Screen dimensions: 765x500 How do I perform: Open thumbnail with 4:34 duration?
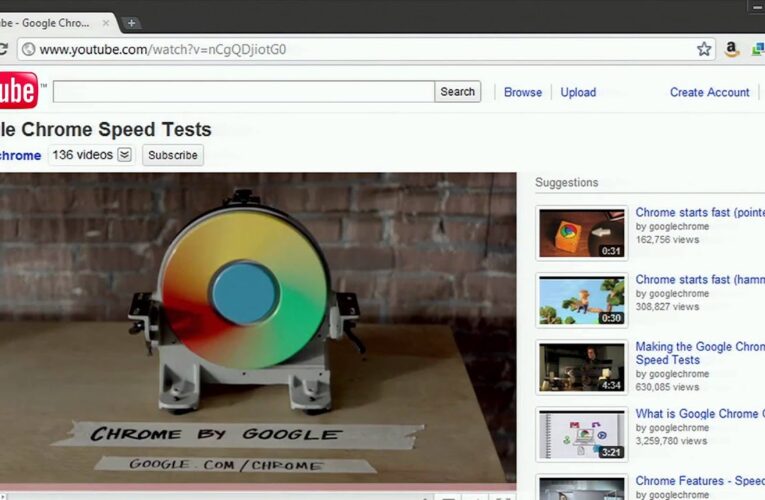[582, 367]
